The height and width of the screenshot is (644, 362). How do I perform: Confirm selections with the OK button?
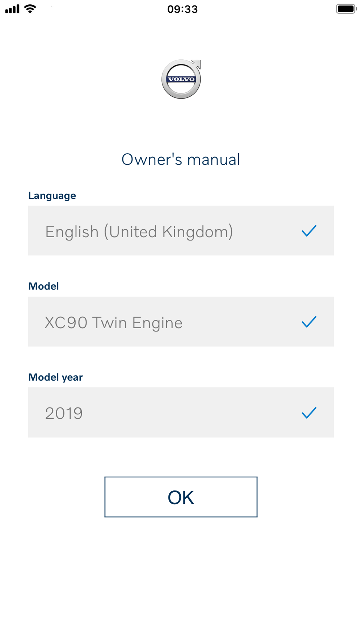181,497
